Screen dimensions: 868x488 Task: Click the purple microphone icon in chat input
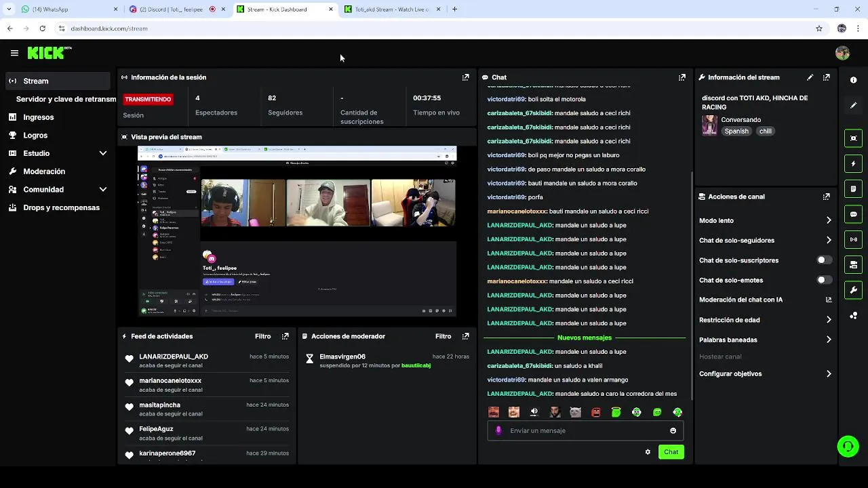[x=498, y=430]
